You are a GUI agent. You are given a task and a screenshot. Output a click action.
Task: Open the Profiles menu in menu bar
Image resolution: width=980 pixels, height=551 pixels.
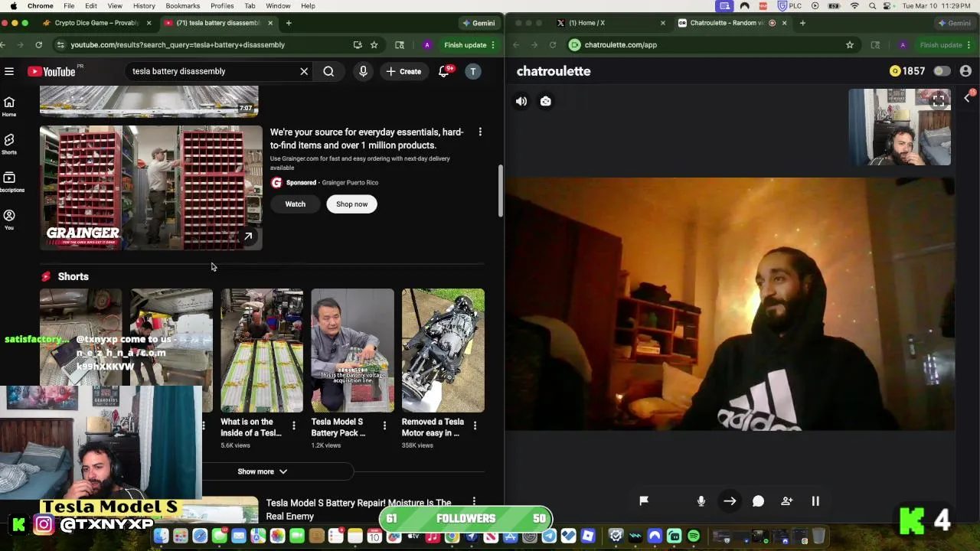(222, 6)
